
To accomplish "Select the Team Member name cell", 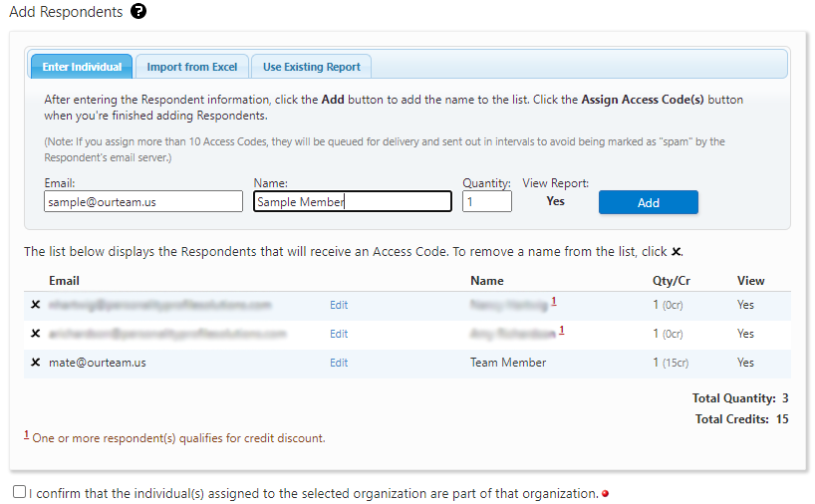I will tap(508, 363).
